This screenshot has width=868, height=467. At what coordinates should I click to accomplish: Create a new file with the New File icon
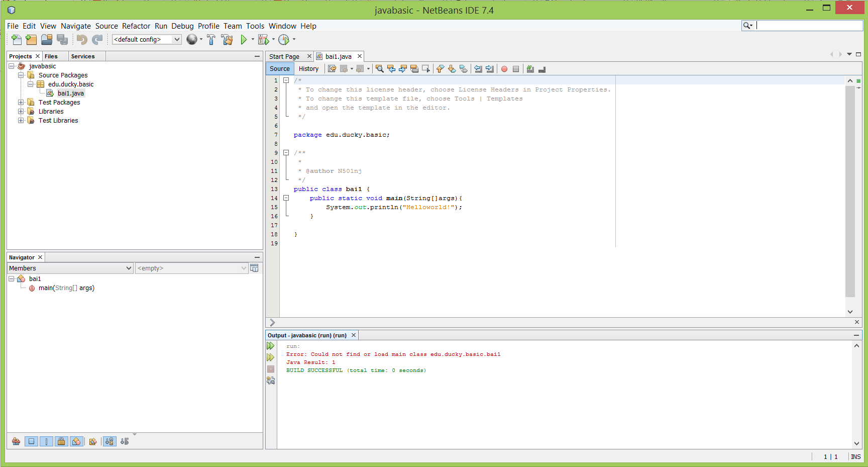[x=16, y=39]
